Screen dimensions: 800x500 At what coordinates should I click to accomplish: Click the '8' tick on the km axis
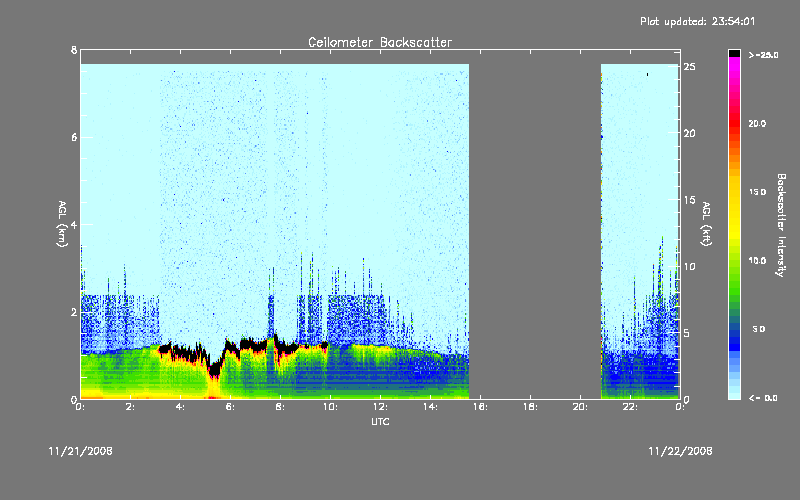click(74, 50)
